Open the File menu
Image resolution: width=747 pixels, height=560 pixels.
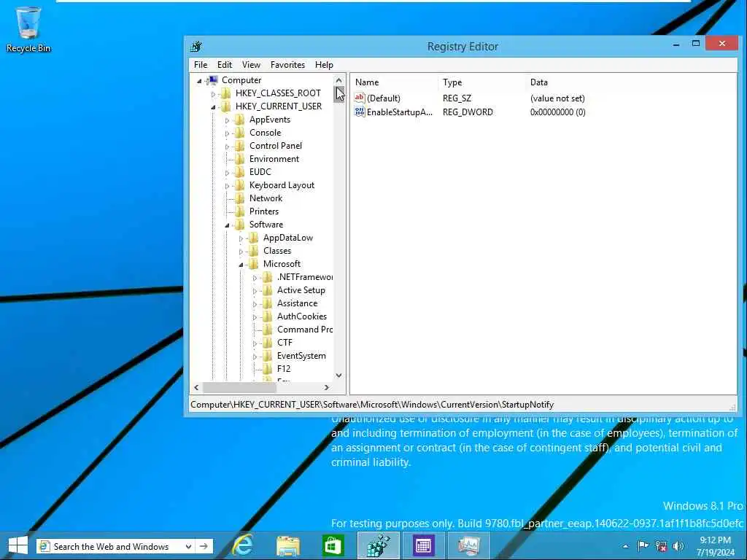pyautogui.click(x=201, y=65)
